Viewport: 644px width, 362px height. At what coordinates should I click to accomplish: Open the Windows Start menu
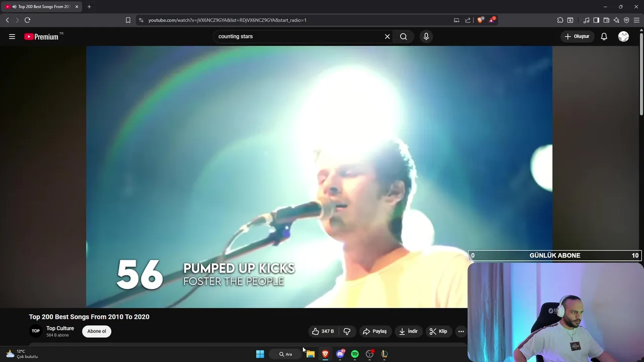click(x=260, y=354)
